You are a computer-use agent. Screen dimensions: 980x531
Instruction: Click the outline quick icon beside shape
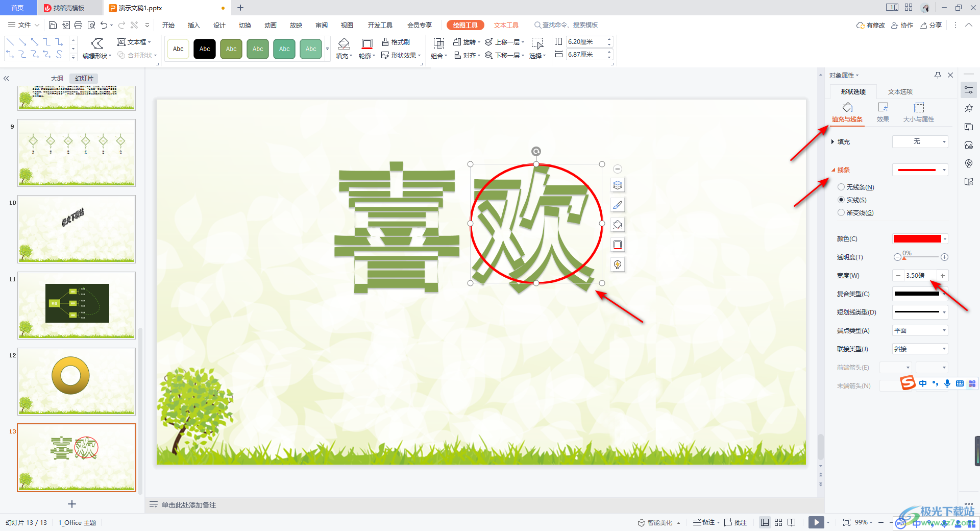[618, 245]
